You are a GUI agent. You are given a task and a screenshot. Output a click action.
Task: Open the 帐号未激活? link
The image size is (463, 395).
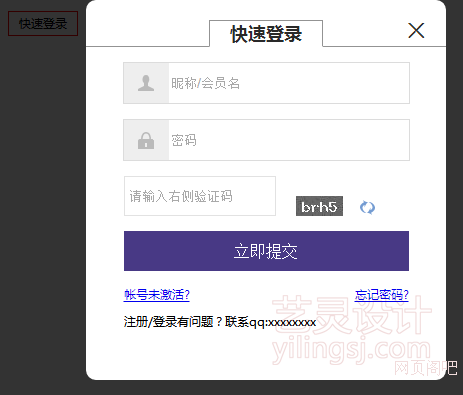pos(157,295)
